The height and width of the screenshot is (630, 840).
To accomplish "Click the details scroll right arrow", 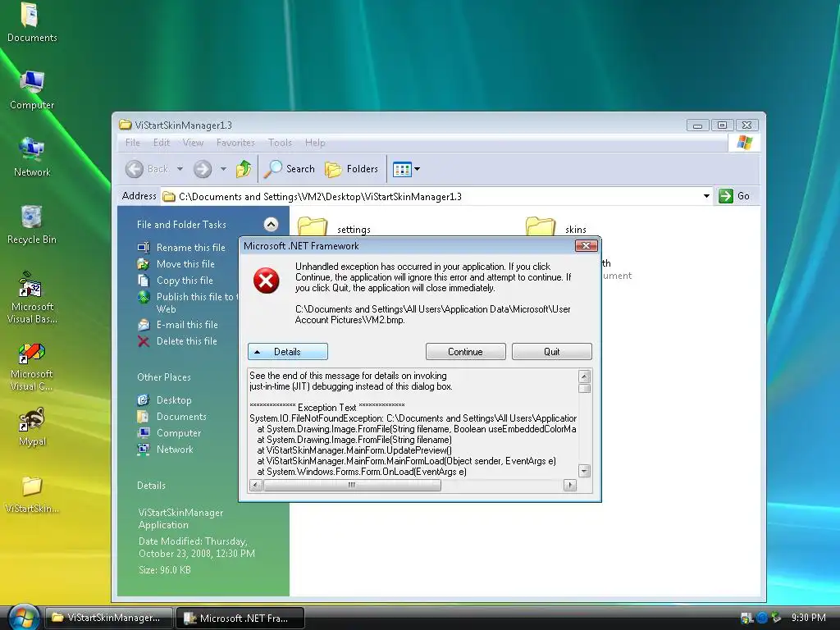I will tap(570, 486).
